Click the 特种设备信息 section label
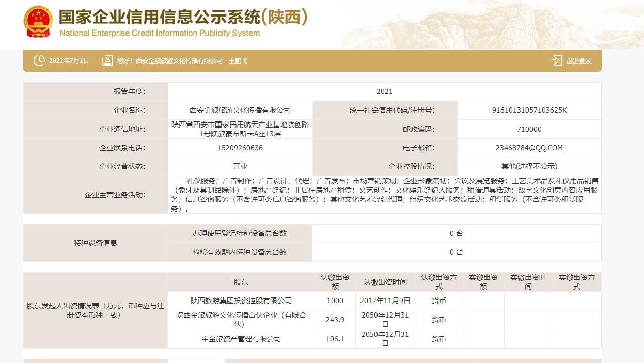644x363 pixels. coord(96,243)
